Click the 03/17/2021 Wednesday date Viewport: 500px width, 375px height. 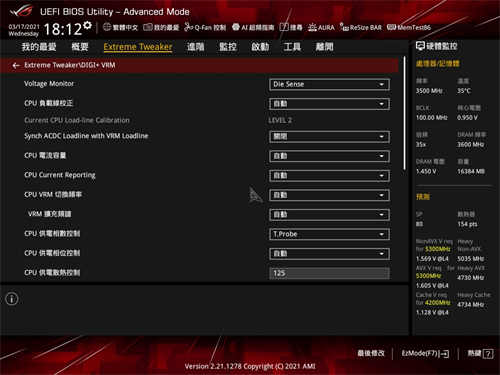point(24,30)
